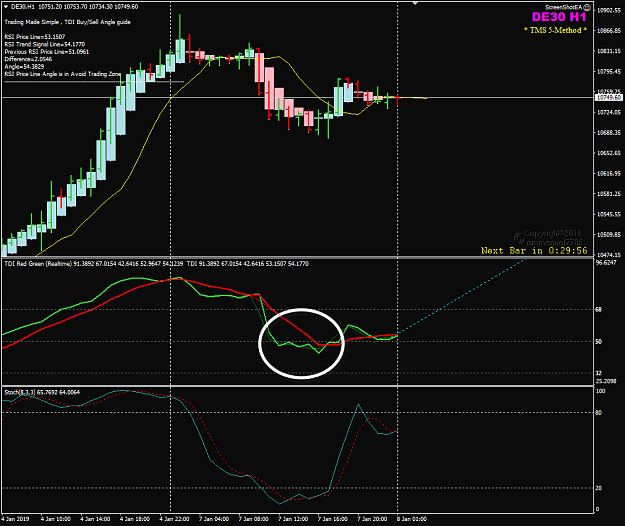Viewport: 625px width, 526px height.
Task: Click the yellow TMS 5-Method label
Action: coord(555,30)
